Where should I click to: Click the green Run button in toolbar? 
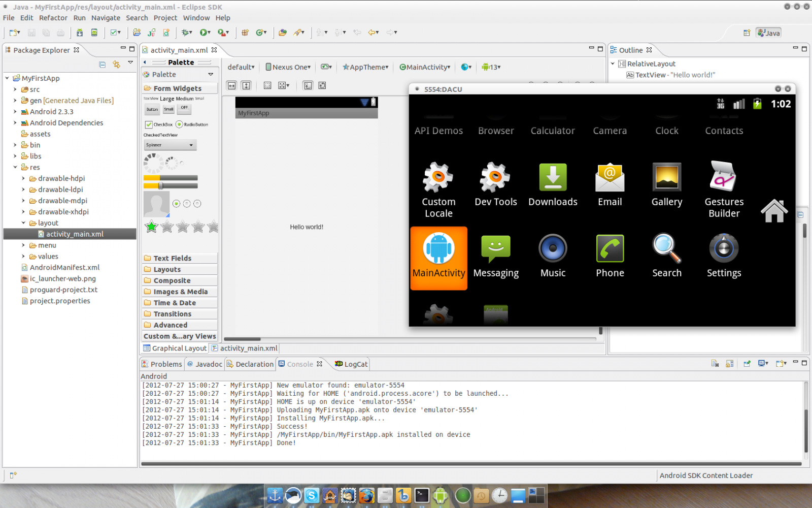tap(204, 33)
